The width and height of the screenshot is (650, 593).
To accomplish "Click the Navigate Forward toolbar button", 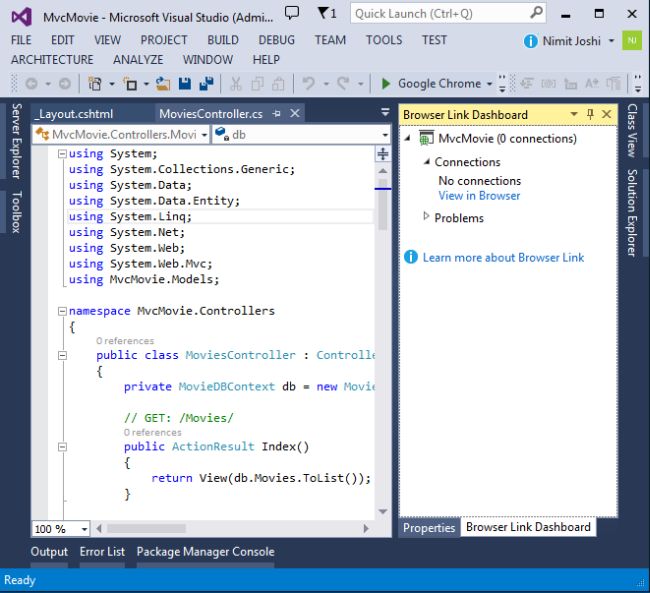I will click(x=65, y=84).
